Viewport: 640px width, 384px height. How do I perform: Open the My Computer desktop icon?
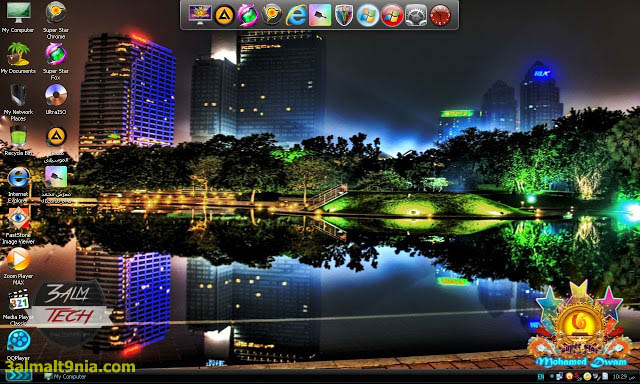[18, 18]
